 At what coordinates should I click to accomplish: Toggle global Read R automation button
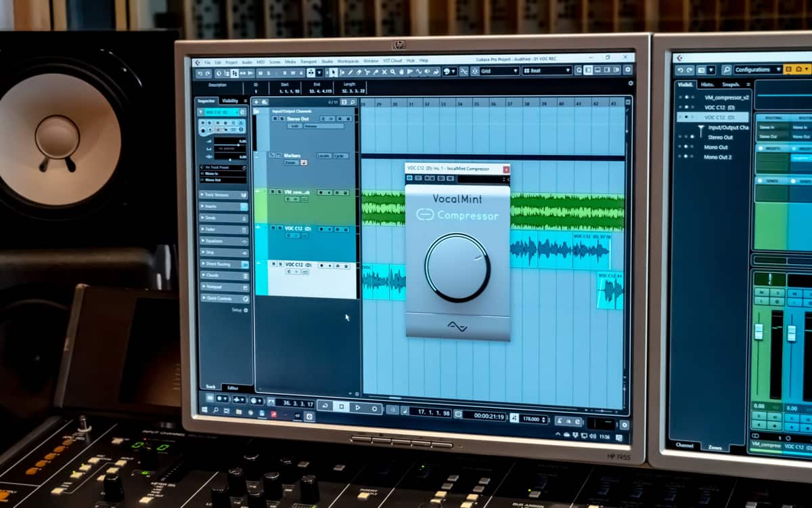pos(284,72)
